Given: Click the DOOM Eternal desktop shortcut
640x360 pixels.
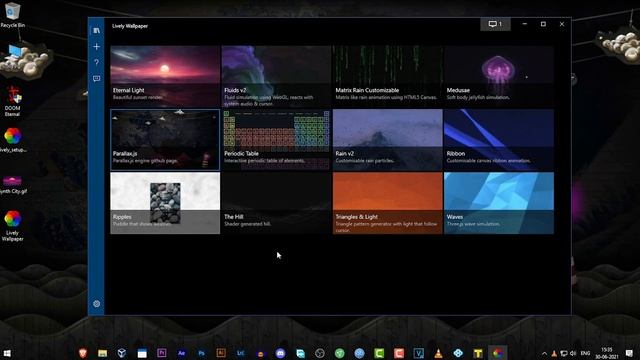Looking at the screenshot, I should click(x=12, y=101).
